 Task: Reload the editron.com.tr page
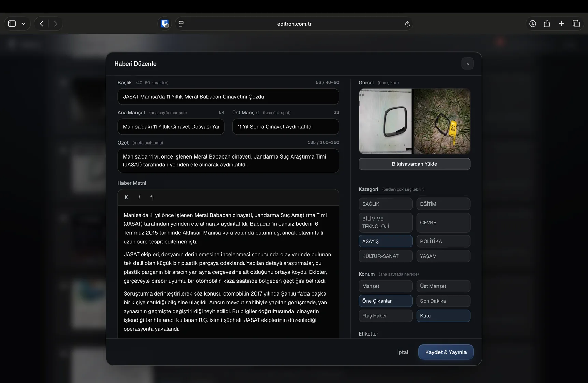pos(407,24)
